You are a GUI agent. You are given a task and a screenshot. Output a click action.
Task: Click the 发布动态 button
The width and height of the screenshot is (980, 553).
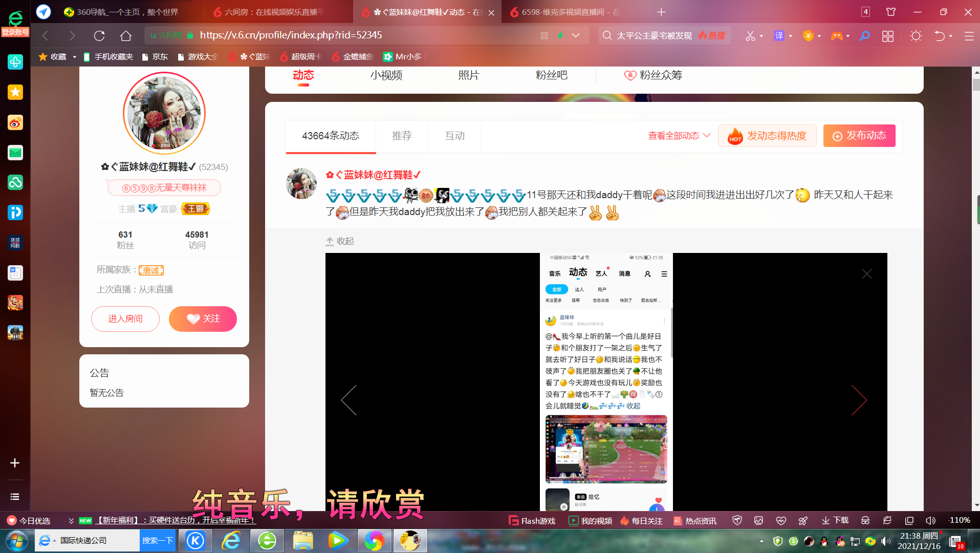pos(859,136)
